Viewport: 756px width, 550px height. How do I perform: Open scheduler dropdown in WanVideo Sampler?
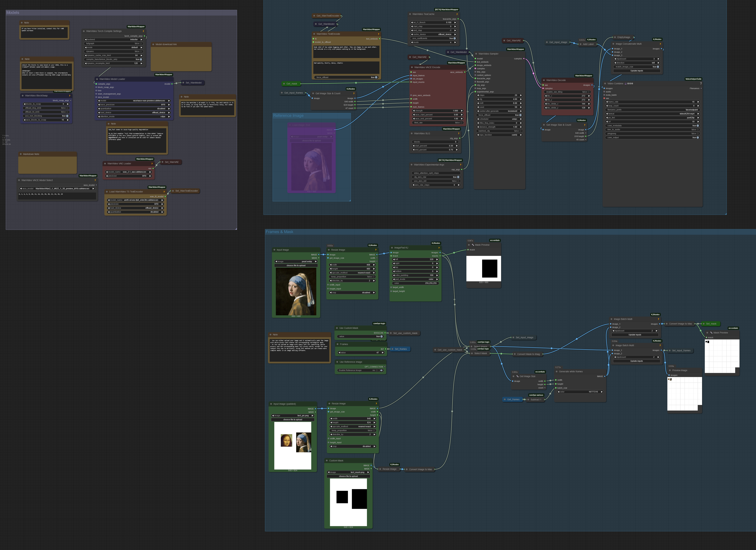point(499,119)
